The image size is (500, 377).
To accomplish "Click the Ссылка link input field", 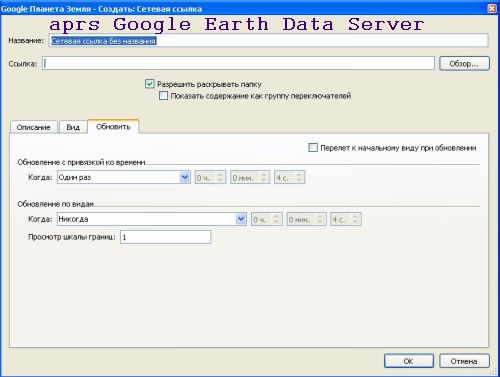I will point(238,63).
